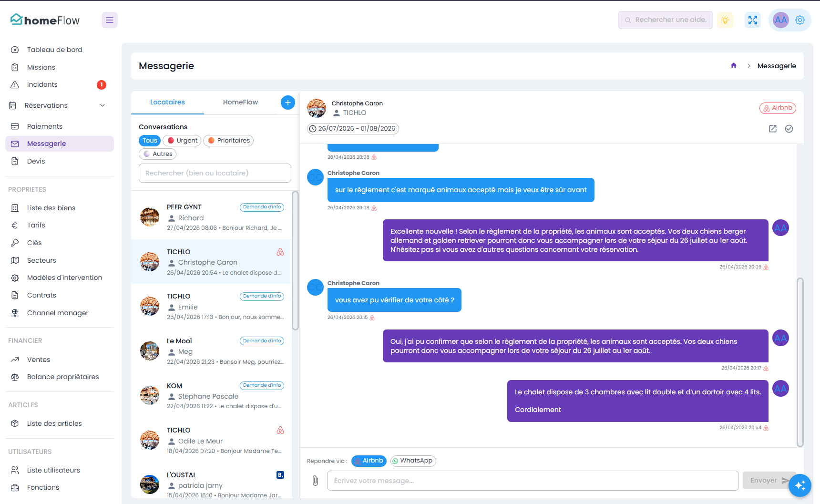The image size is (820, 504).
Task: Filter conversations by Autres
Action: tap(158, 154)
